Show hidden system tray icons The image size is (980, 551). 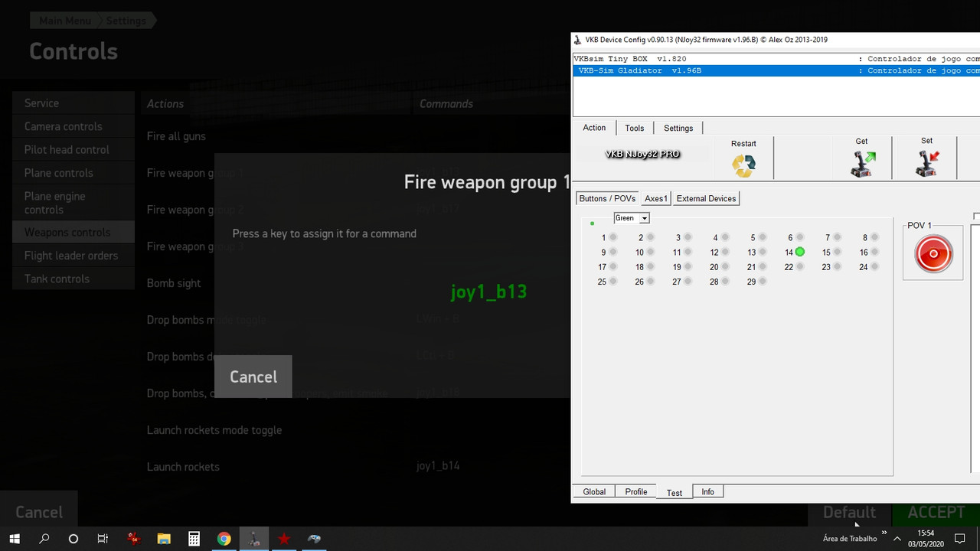[x=897, y=539]
